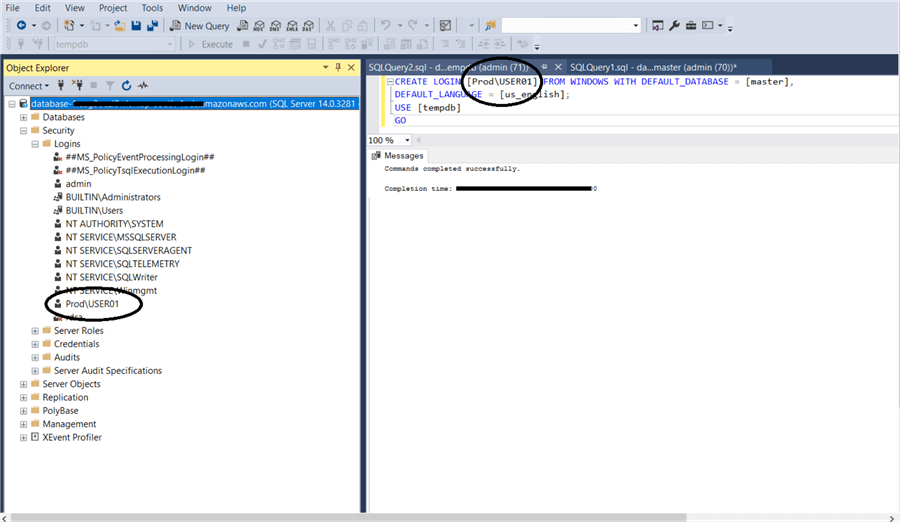Open Activity Monitor from Object Explorer toolbar
900x522 pixels.
[x=143, y=86]
